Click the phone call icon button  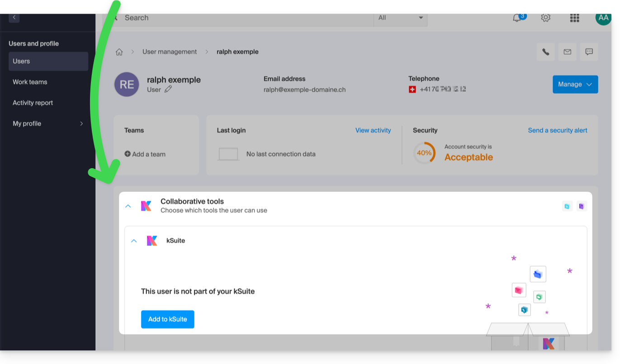tap(546, 52)
